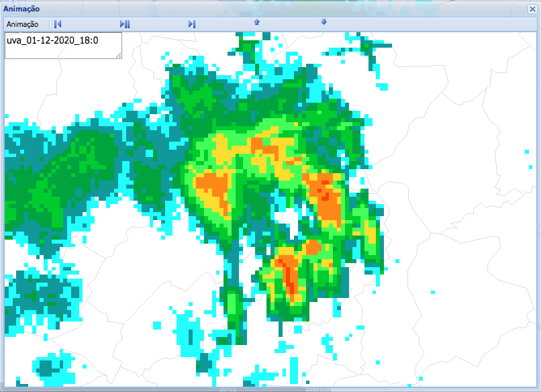Click the red storm core on the radar
Screen dimensions: 541x392
(x=291, y=279)
